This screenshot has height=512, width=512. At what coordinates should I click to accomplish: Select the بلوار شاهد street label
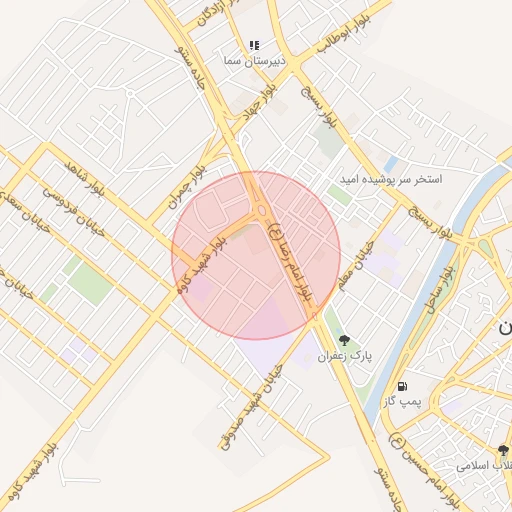click(x=85, y=179)
